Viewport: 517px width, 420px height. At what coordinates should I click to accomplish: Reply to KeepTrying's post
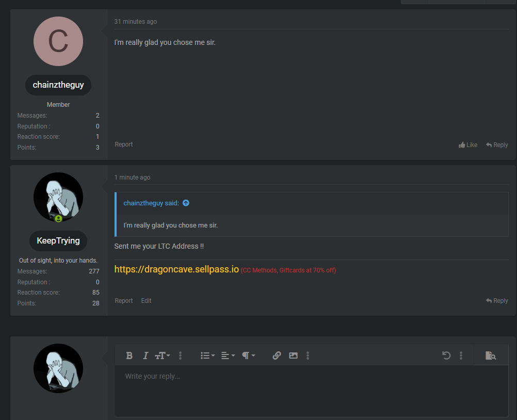[x=497, y=301]
